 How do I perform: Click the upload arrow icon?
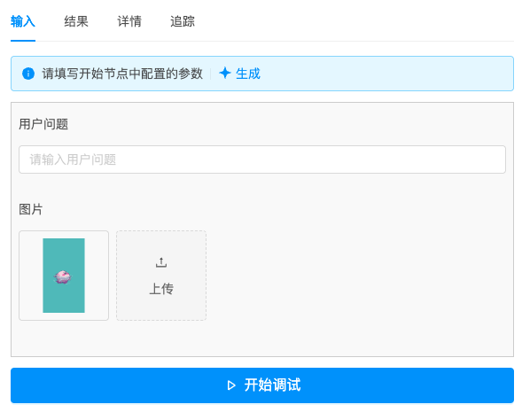(x=161, y=262)
